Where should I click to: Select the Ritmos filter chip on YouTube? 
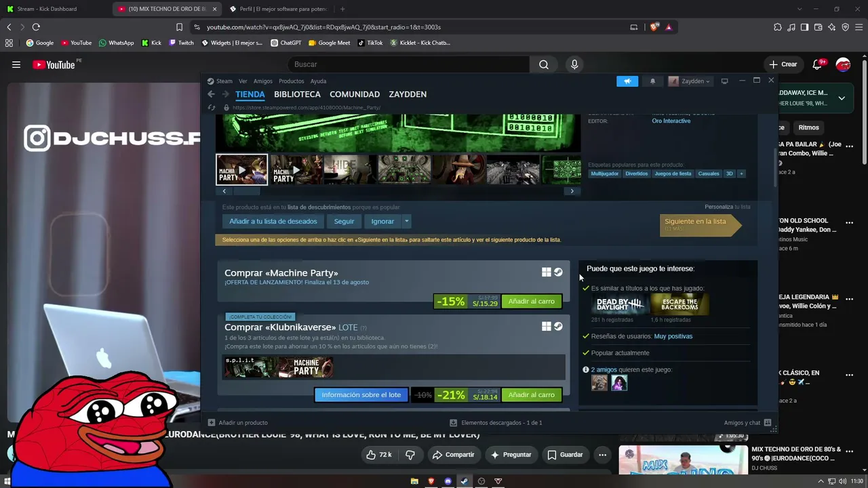808,127
